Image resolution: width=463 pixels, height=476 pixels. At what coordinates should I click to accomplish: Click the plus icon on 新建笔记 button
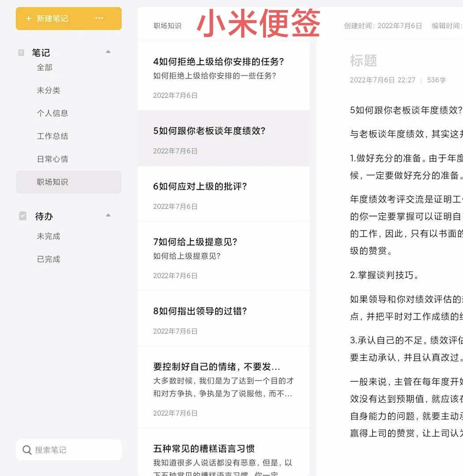pos(30,18)
